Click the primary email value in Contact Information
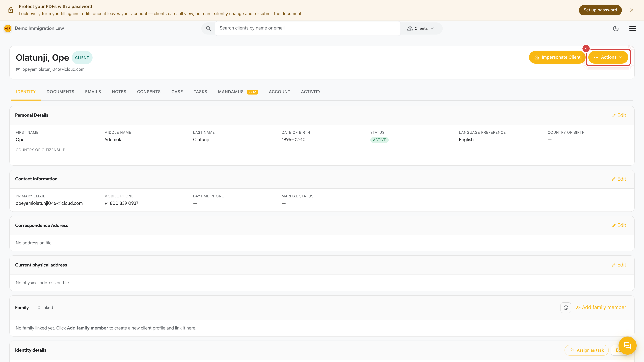This screenshot has height=362, width=644. click(49, 203)
